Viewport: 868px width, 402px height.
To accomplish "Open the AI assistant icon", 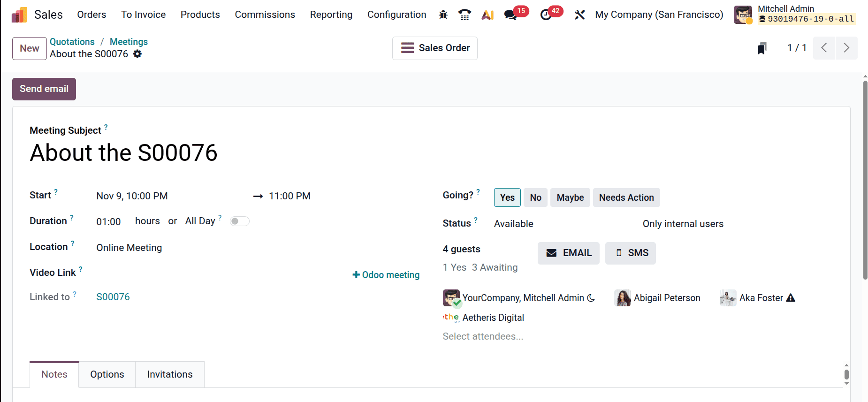I will click(x=487, y=15).
